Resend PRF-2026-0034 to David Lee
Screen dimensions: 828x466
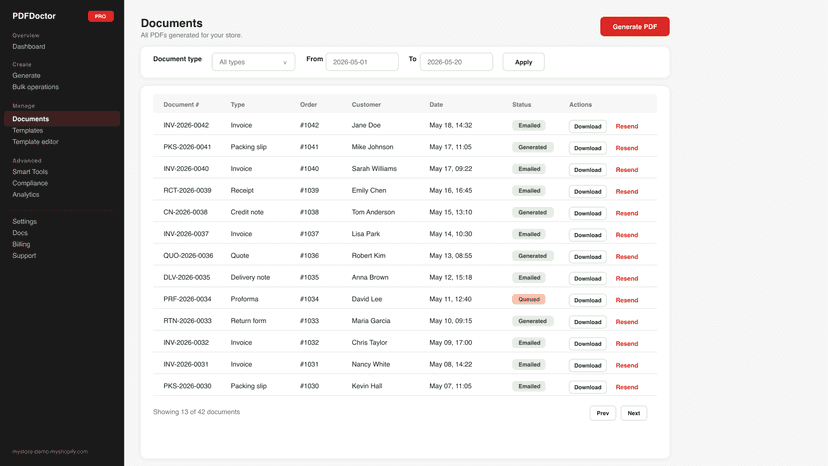(627, 300)
